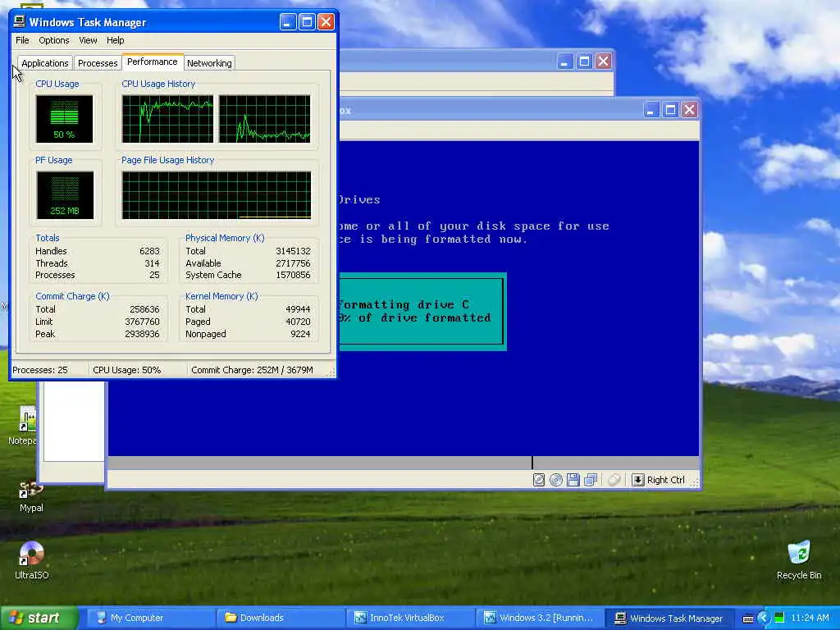Minimize the InnoTek VirtualBox manager window
Image resolution: width=840 pixels, height=630 pixels.
pyautogui.click(x=564, y=61)
